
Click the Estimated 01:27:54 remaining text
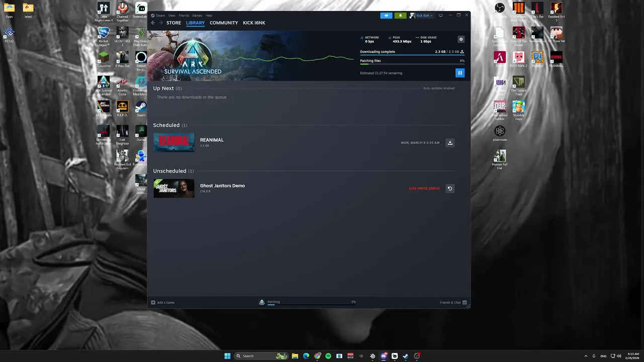pos(381,73)
